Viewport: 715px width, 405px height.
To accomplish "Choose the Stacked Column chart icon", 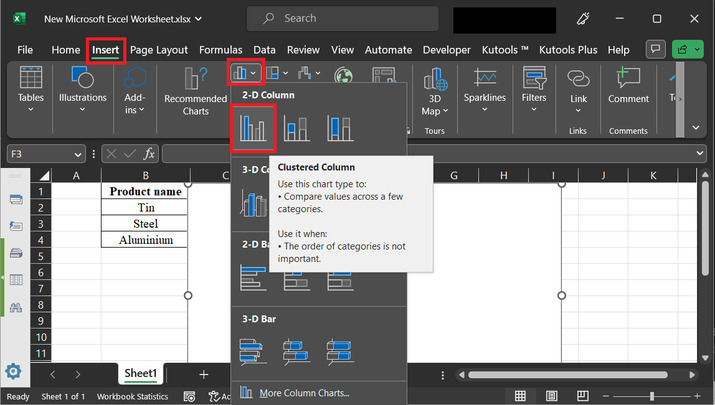I will click(x=297, y=130).
